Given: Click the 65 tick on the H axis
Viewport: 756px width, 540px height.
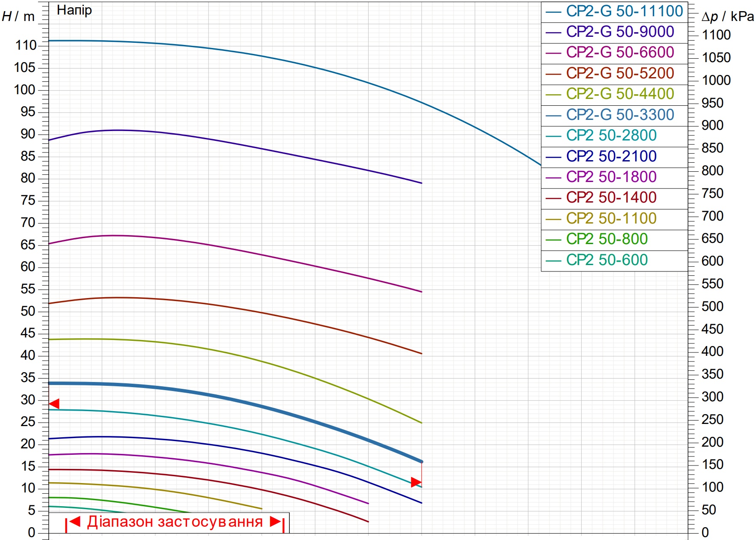Looking at the screenshot, I should click(28, 245).
